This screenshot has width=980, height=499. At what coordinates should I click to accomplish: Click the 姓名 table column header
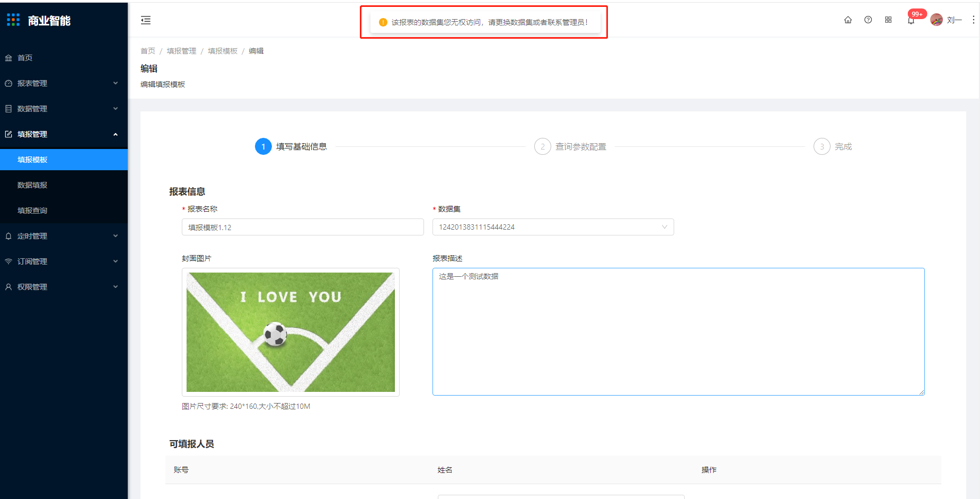pyautogui.click(x=445, y=470)
